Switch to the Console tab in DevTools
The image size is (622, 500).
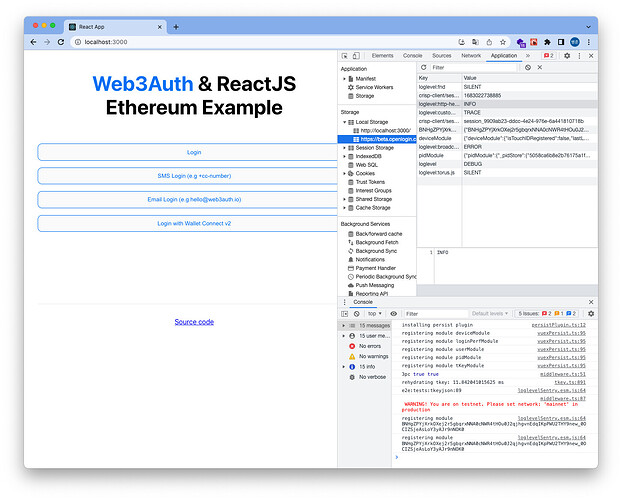point(413,56)
